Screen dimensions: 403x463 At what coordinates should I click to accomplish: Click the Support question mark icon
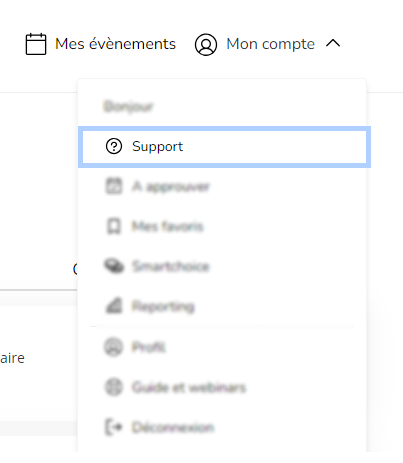(114, 146)
